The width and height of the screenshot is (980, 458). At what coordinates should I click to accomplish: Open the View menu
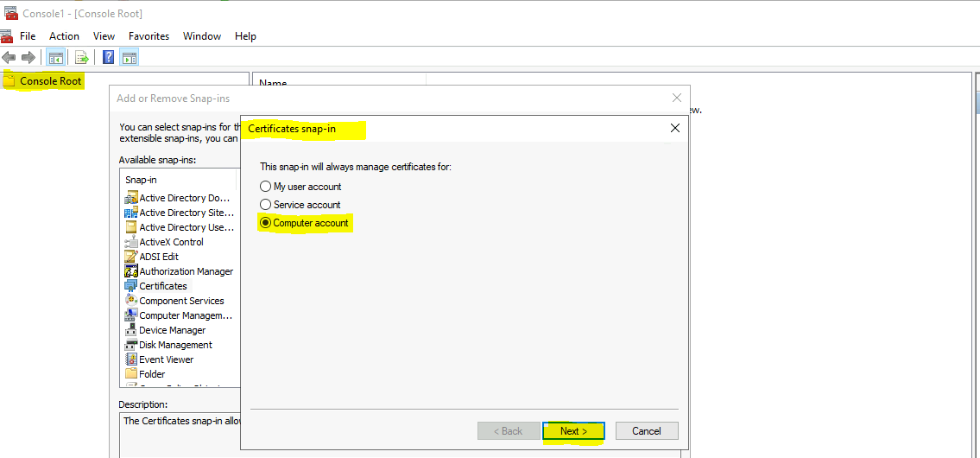[x=104, y=36]
